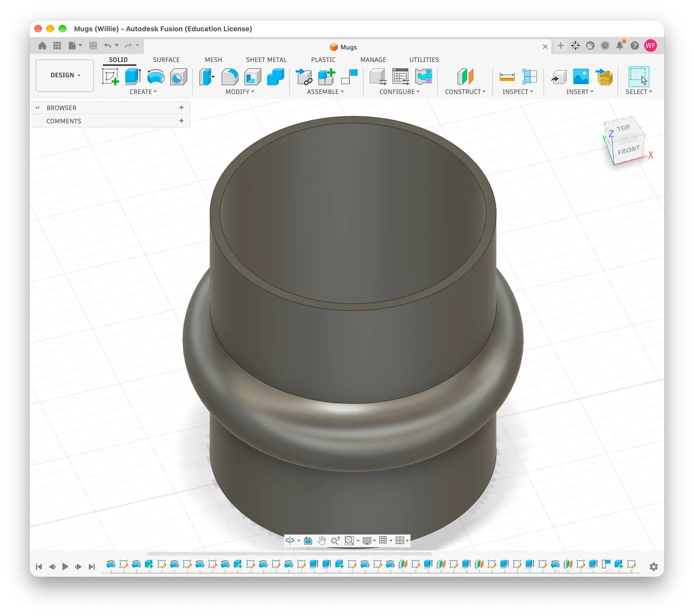Close the Mugs document tab
The image size is (694, 616).
tap(545, 47)
